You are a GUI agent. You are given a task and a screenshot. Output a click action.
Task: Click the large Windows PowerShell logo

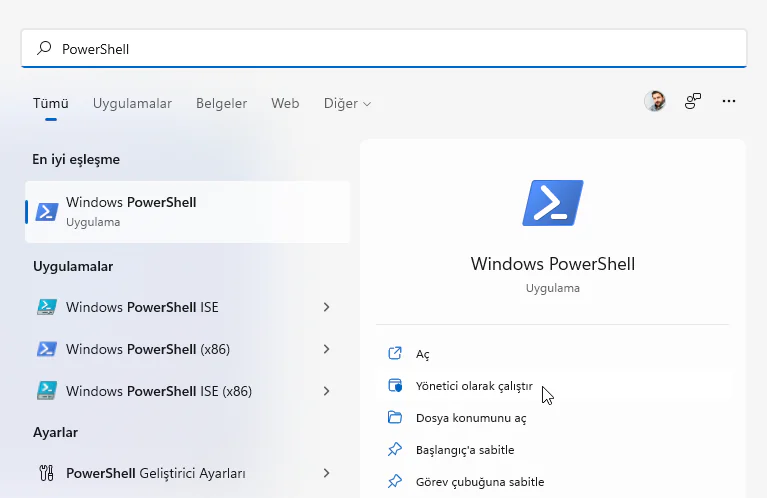click(552, 203)
